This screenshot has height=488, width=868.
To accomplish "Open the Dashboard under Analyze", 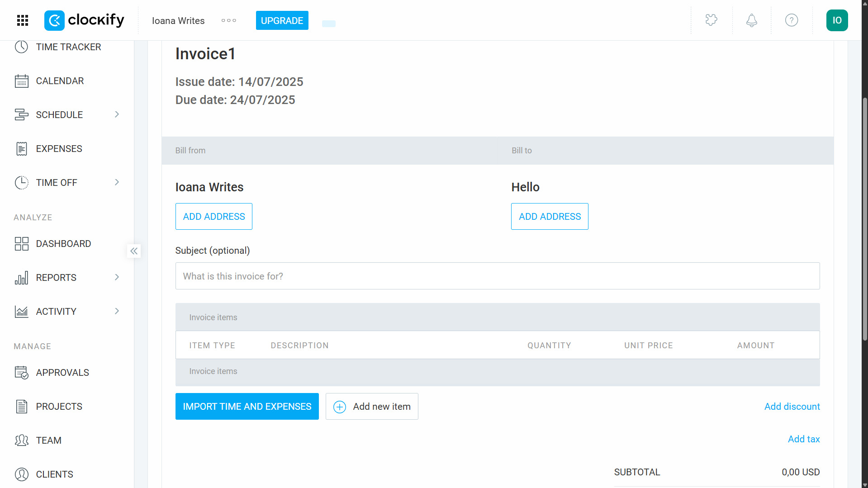I will tap(63, 243).
